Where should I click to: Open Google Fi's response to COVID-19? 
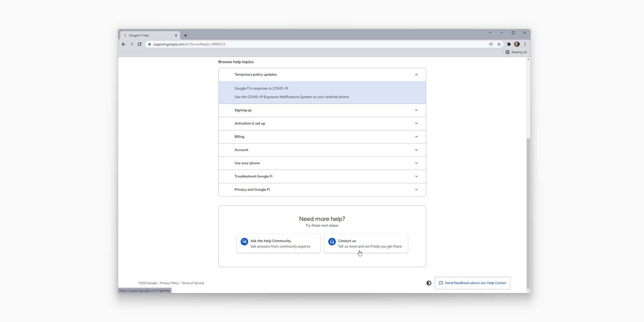[261, 88]
